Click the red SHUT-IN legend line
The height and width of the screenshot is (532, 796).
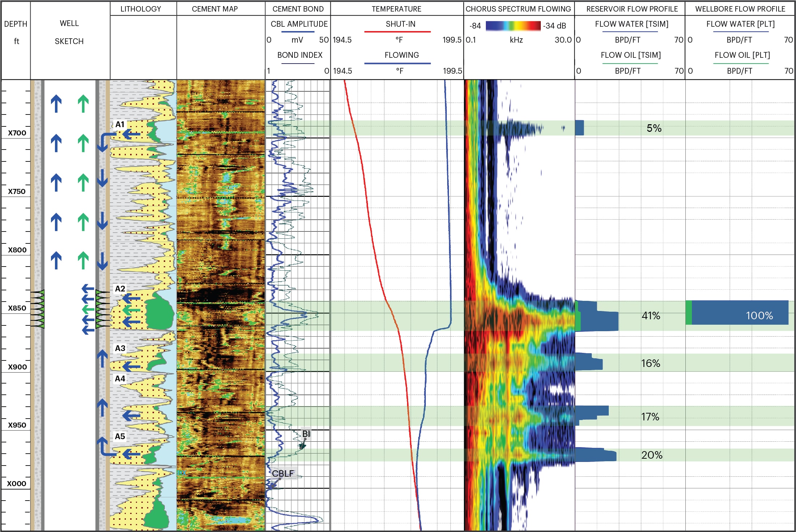tap(397, 32)
